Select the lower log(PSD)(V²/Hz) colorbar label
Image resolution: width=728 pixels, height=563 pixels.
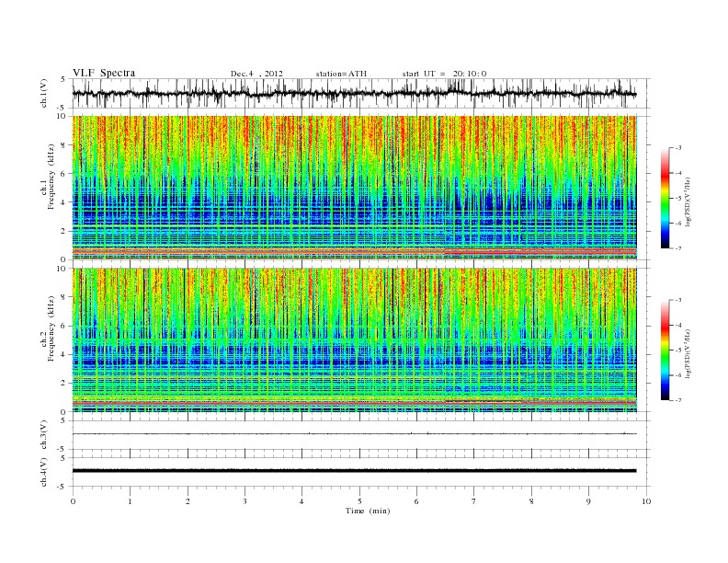[x=688, y=353]
